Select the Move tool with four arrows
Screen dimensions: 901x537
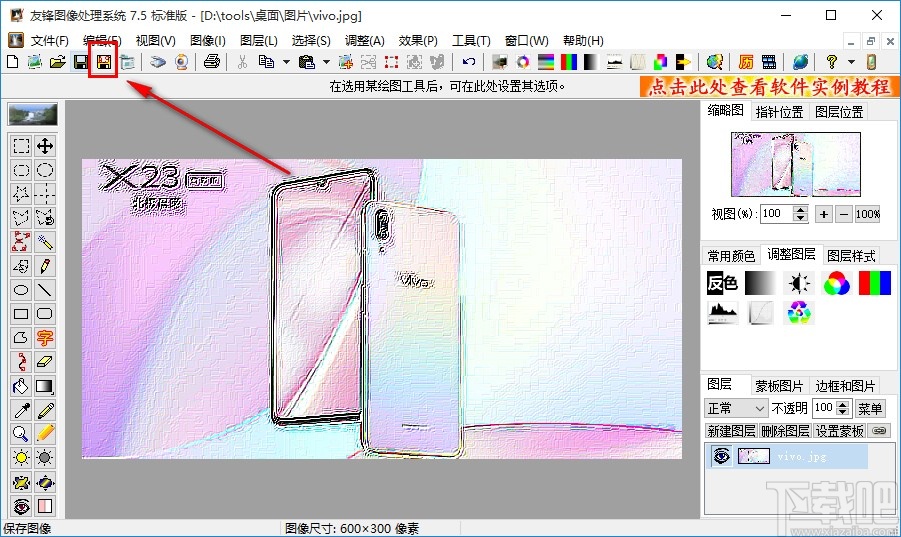(45, 146)
